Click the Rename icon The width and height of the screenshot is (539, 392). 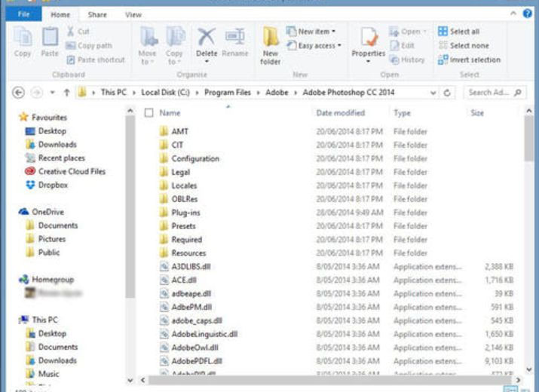[234, 37]
